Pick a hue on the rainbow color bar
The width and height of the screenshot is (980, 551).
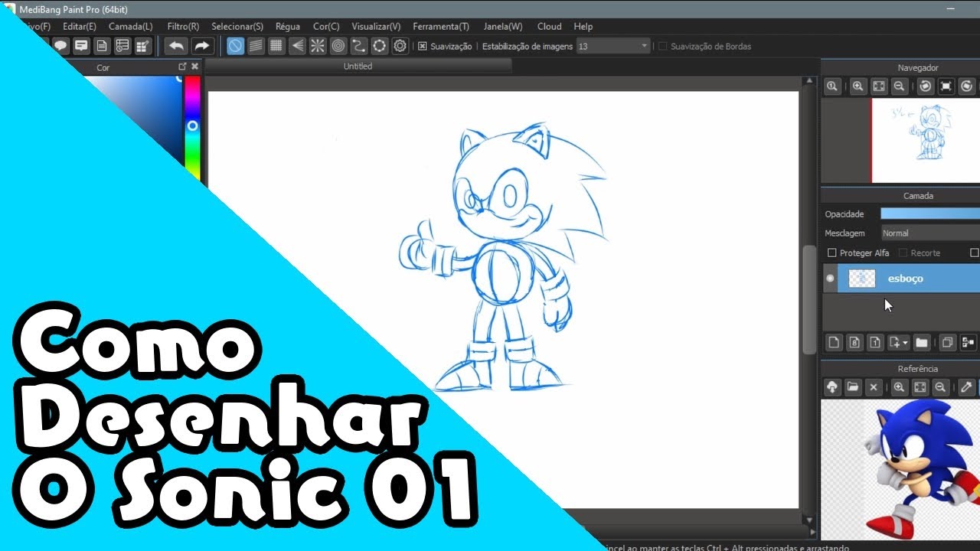(x=192, y=129)
